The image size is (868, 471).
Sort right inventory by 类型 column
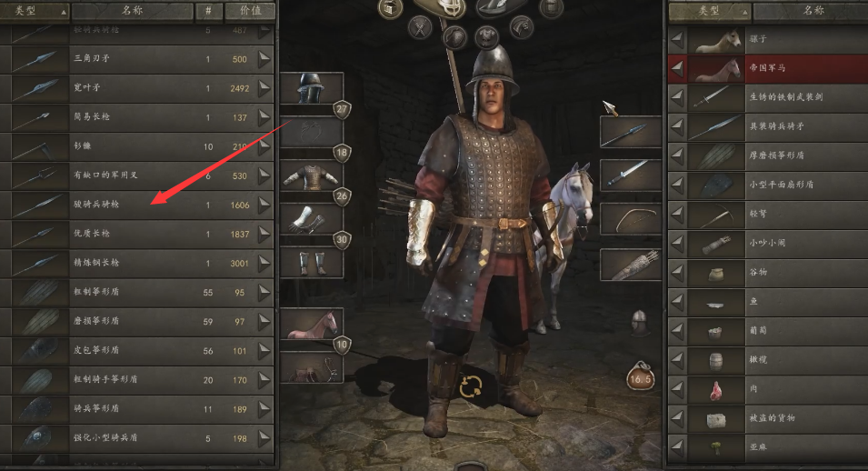710,11
